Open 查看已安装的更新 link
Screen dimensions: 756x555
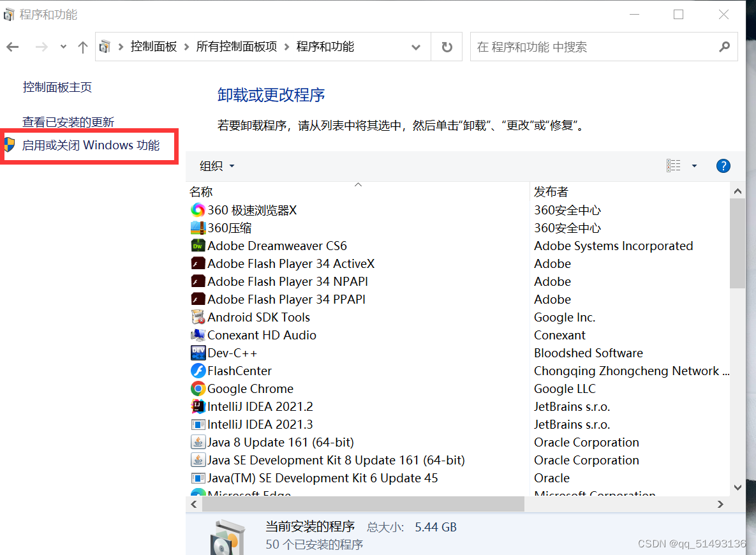(68, 122)
